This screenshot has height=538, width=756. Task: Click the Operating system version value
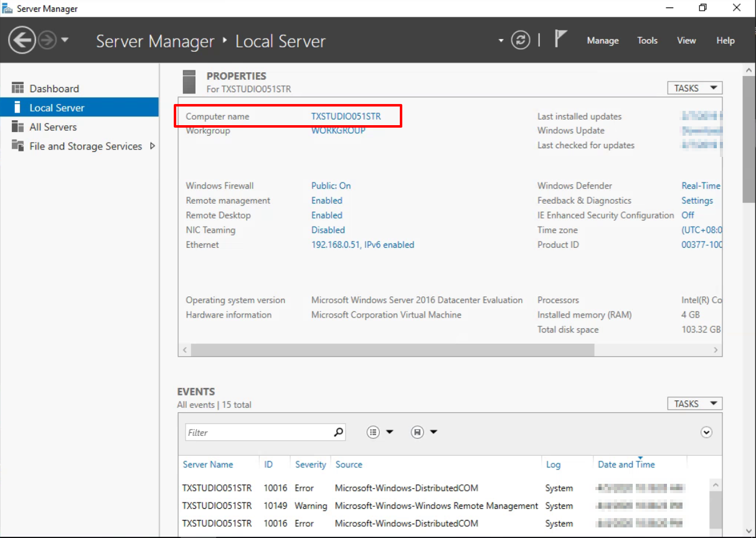click(x=417, y=300)
